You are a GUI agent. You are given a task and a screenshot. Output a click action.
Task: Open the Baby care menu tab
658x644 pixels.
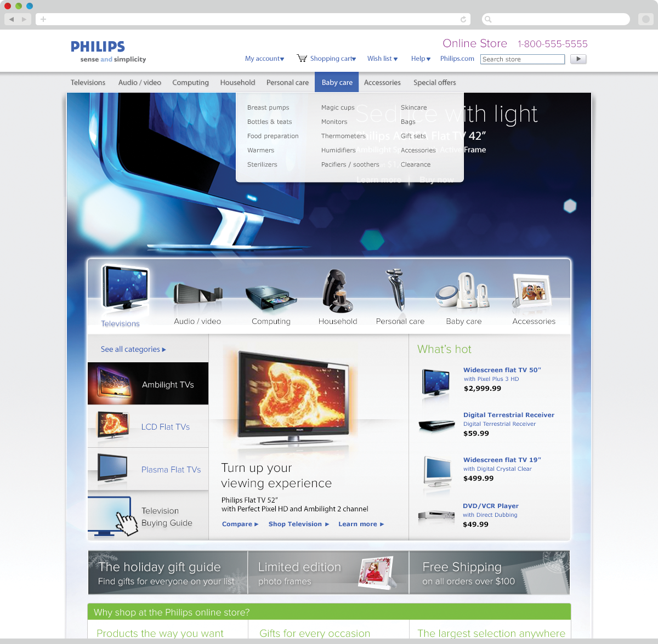point(337,82)
